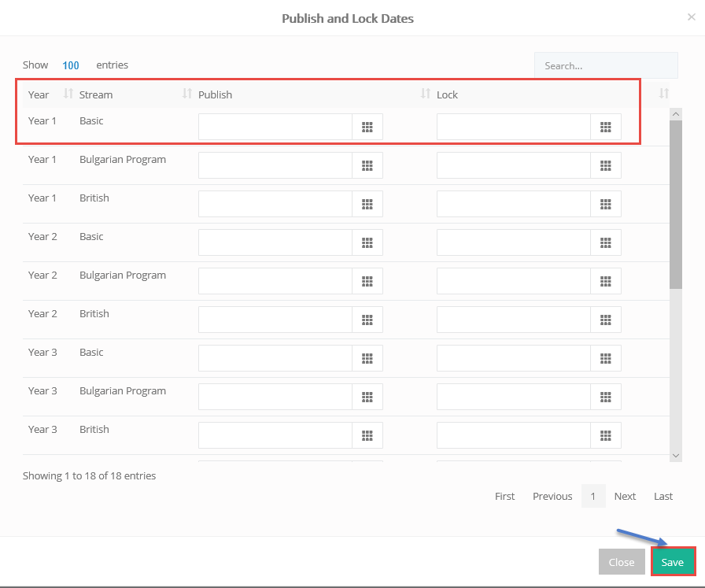Focus the Search field
The image size is (705, 588).
pos(606,65)
